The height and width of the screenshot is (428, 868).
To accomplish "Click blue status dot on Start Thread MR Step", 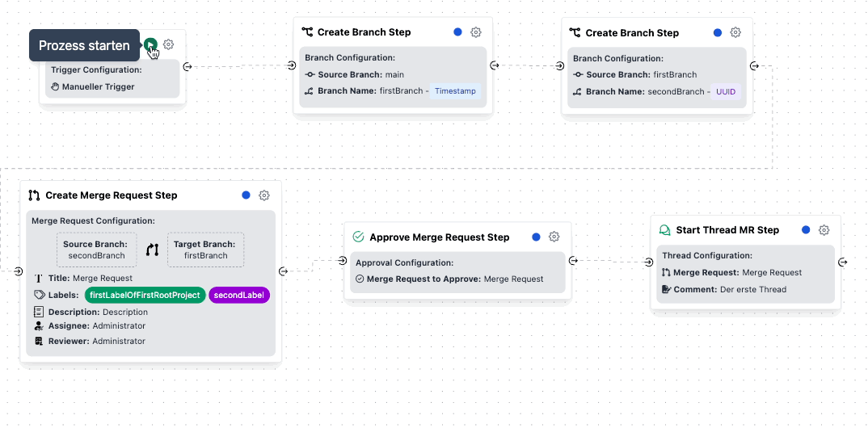I will (806, 230).
